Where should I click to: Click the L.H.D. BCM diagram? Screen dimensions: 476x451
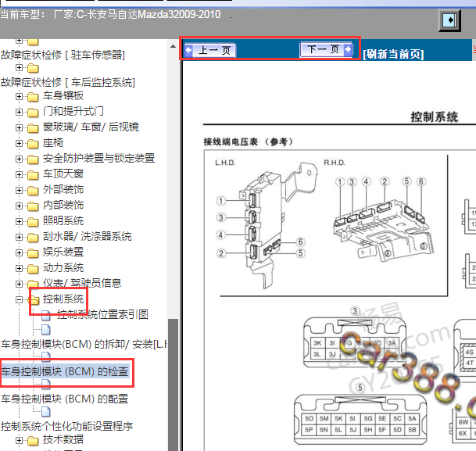coord(267,225)
